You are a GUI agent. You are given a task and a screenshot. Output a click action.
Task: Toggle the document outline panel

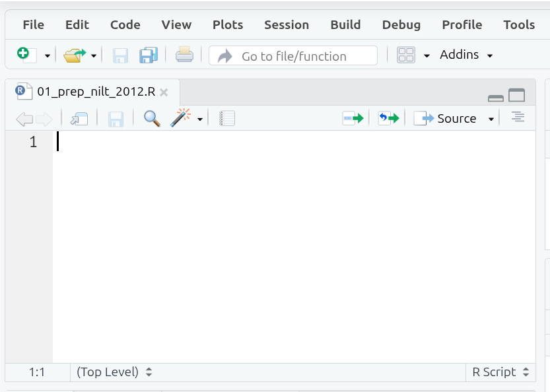tap(518, 117)
